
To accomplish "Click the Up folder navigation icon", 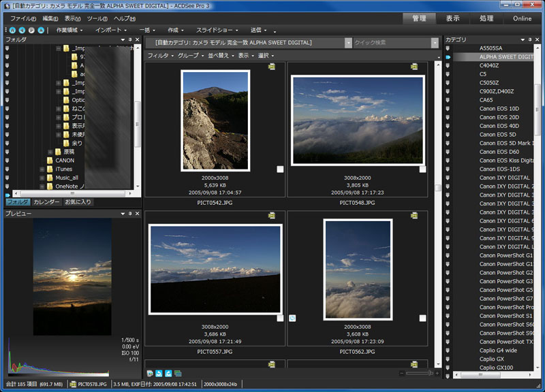I will coord(42,30).
